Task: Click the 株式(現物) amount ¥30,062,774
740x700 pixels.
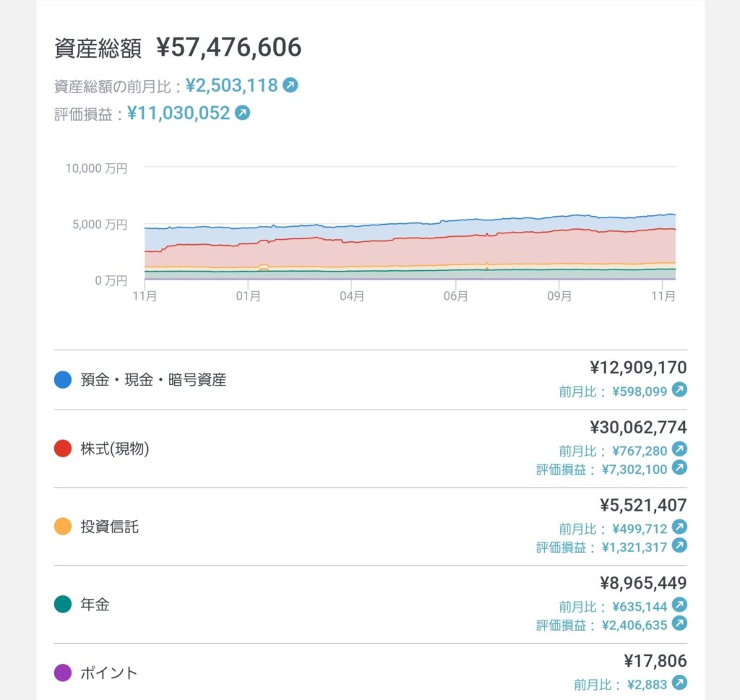Action: 638,428
